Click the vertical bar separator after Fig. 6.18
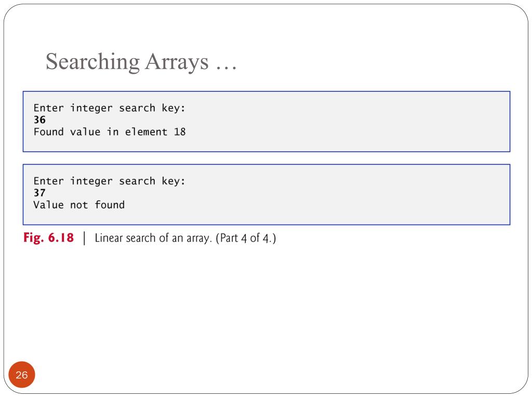The image size is (532, 399). pyautogui.click(x=84, y=238)
